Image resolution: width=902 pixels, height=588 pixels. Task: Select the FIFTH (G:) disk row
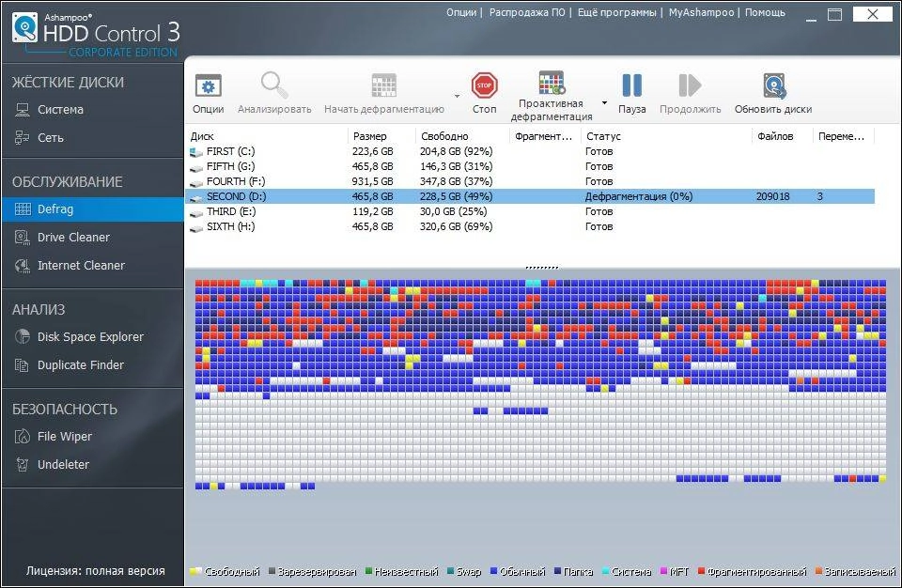point(532,166)
